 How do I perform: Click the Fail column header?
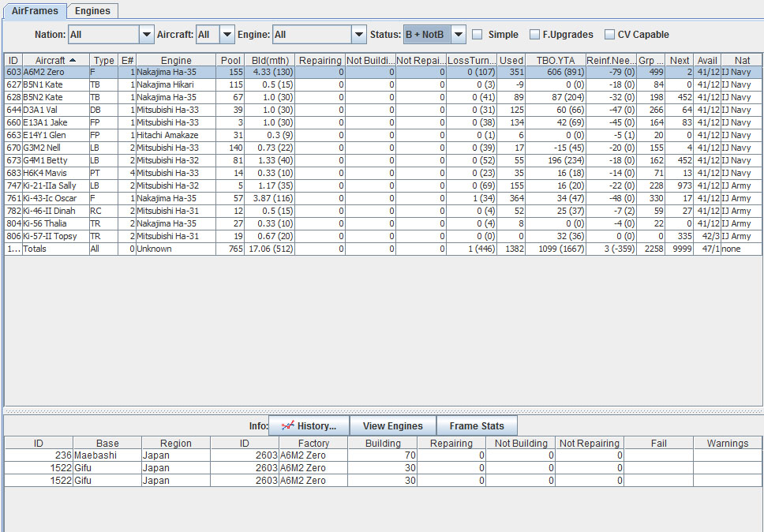point(659,444)
